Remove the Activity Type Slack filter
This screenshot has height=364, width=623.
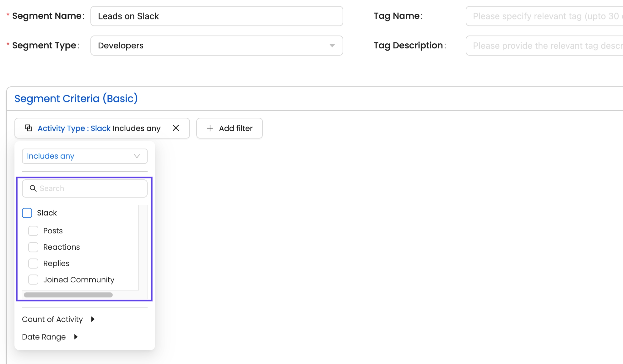[x=176, y=128]
